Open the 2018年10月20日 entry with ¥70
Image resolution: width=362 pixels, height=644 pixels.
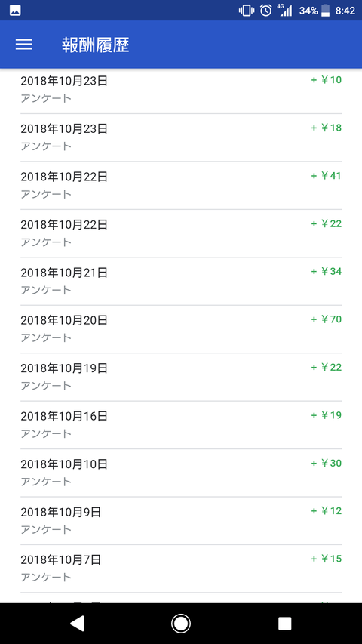(181, 329)
